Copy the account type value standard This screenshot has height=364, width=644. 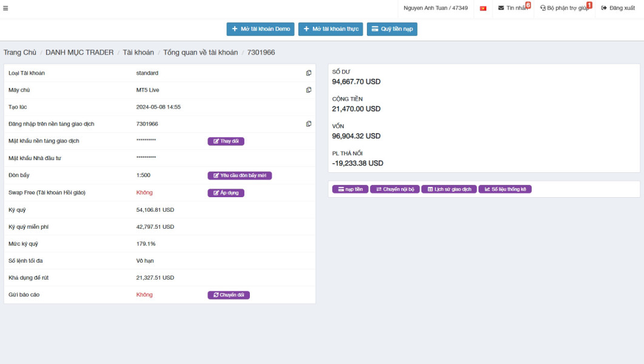tap(309, 73)
